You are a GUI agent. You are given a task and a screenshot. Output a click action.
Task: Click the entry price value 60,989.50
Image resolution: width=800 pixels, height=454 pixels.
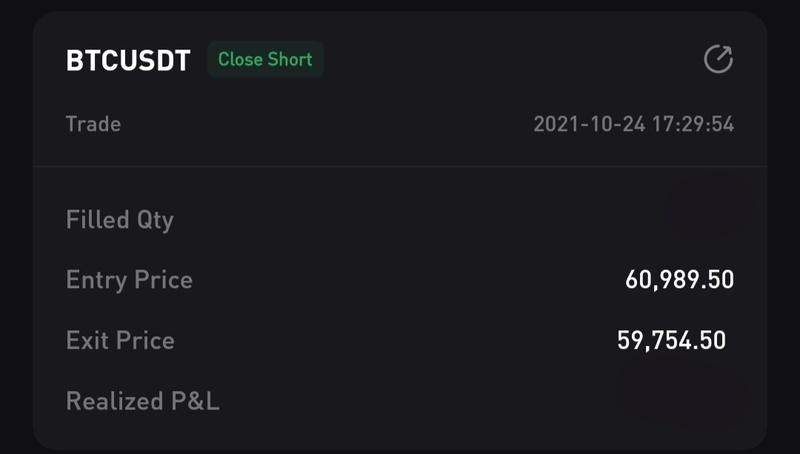coord(679,280)
